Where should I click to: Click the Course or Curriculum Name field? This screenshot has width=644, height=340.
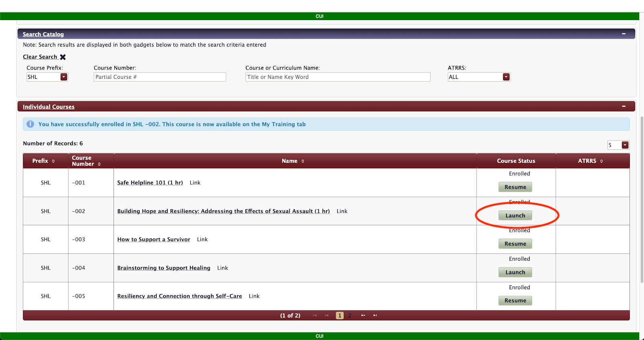point(338,77)
